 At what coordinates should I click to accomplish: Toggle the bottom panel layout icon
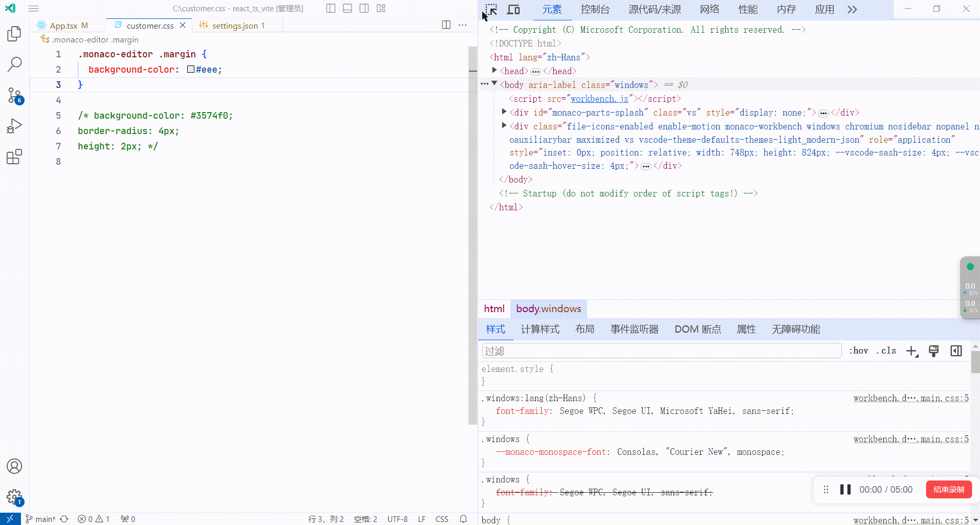347,8
